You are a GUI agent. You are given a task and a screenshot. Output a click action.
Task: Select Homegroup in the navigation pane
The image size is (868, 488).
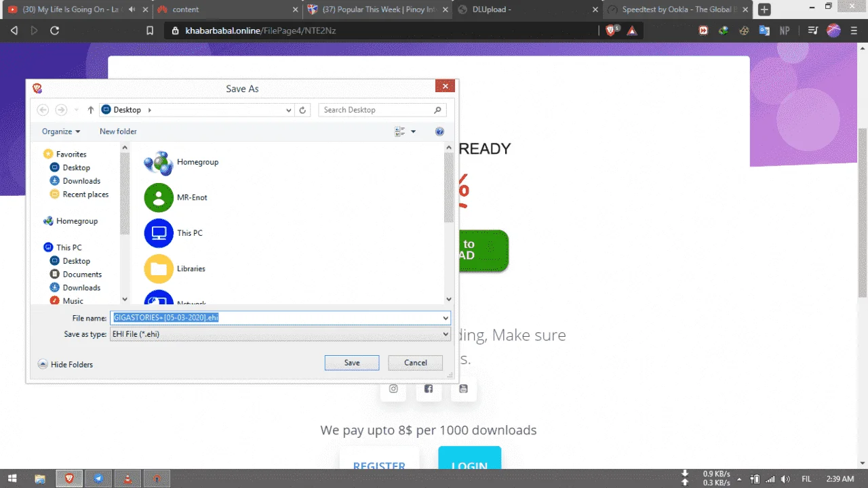[71, 221]
